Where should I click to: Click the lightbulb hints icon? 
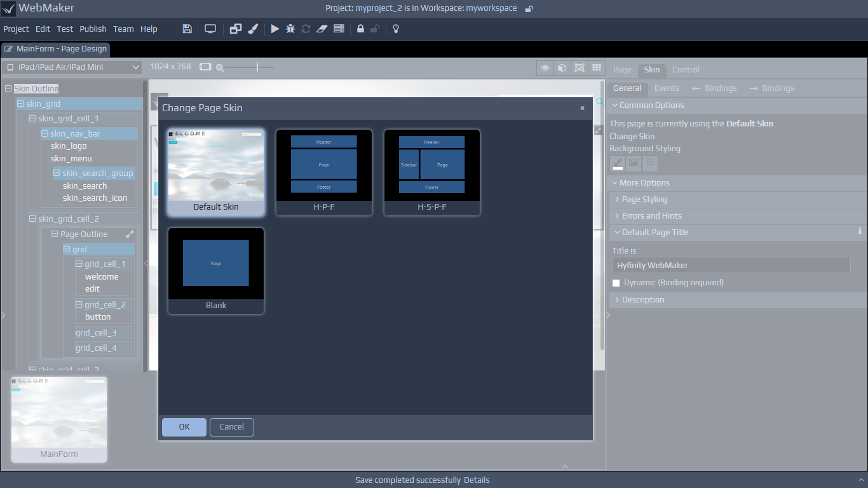tap(395, 29)
